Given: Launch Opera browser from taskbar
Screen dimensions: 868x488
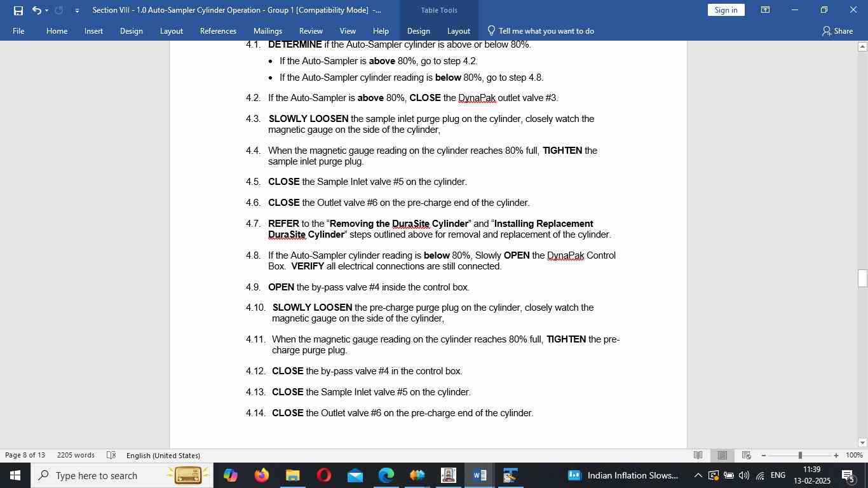Looking at the screenshot, I should pyautogui.click(x=323, y=475).
